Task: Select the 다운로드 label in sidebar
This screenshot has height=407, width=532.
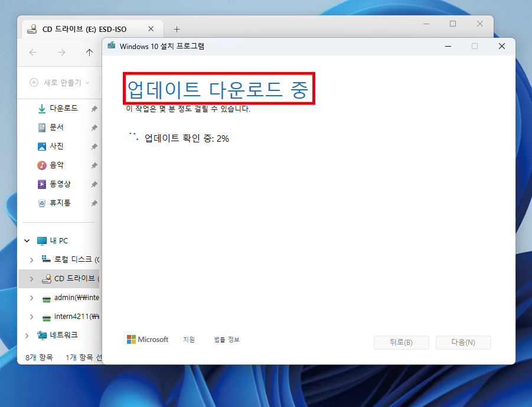Action: click(64, 108)
